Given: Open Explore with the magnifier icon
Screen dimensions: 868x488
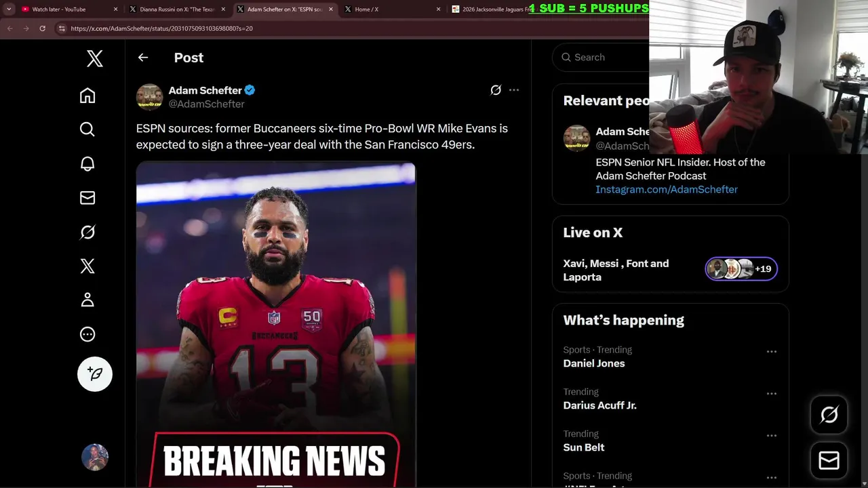Looking at the screenshot, I should (87, 129).
